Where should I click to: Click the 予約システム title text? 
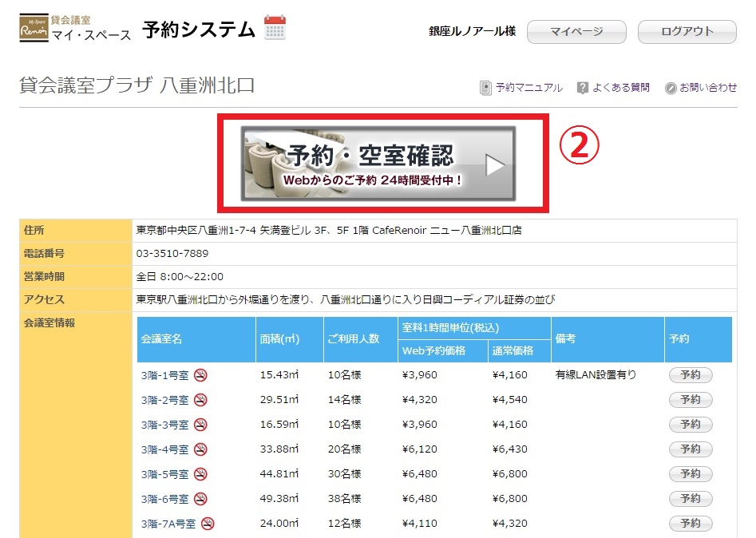[199, 30]
